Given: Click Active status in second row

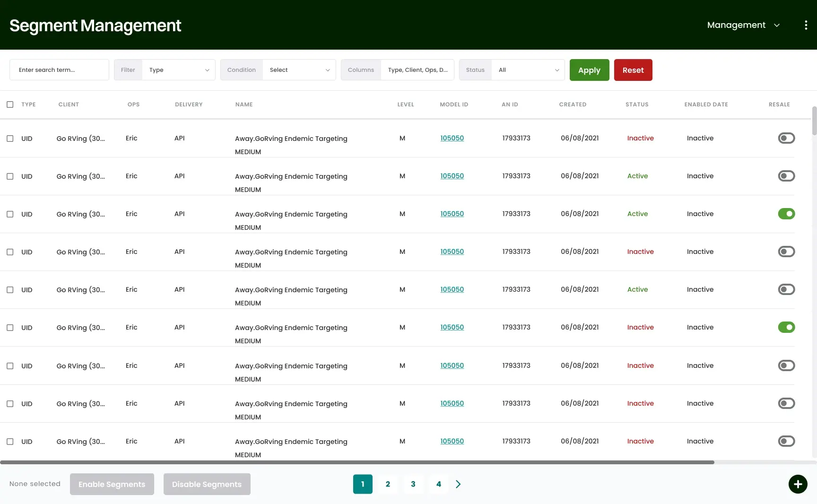Looking at the screenshot, I should click(637, 176).
